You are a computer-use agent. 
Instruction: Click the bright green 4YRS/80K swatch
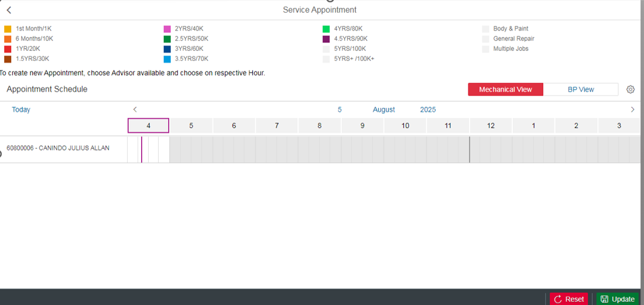pyautogui.click(x=326, y=29)
